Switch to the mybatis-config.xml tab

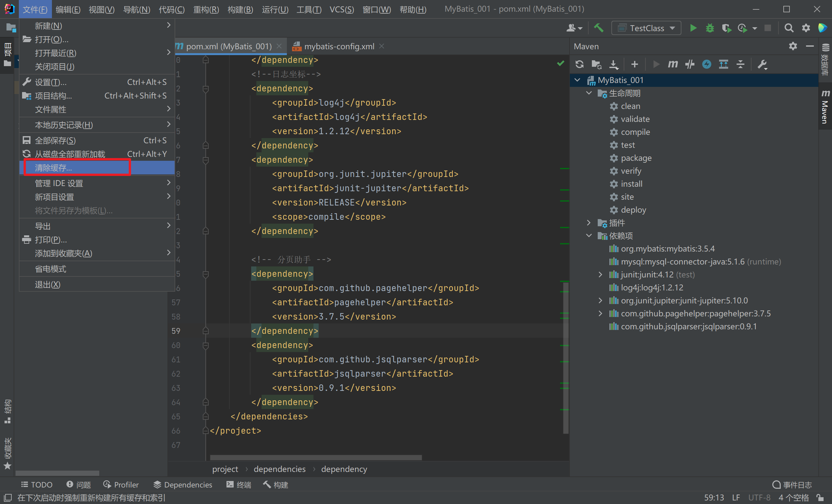339,46
